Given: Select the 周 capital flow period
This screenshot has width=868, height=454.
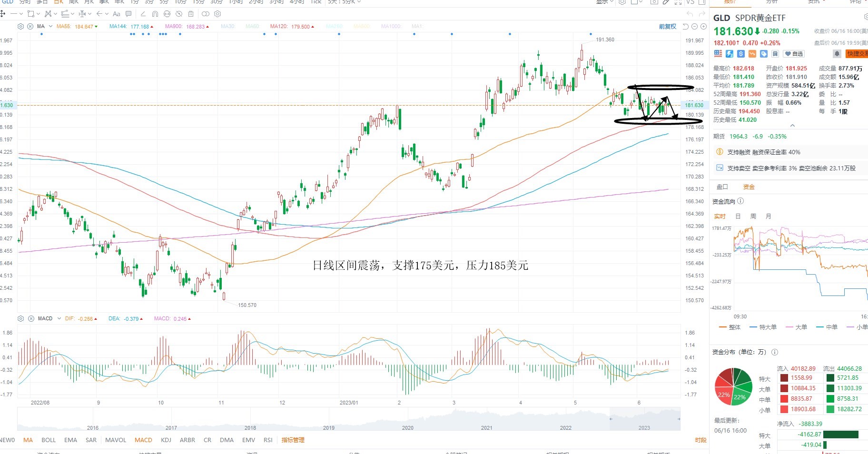Looking at the screenshot, I should pos(753,216).
